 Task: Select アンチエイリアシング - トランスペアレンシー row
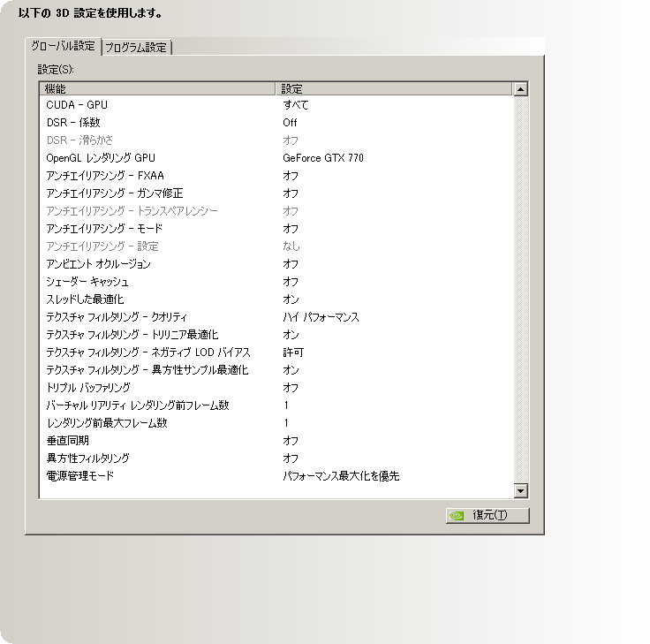(276, 211)
